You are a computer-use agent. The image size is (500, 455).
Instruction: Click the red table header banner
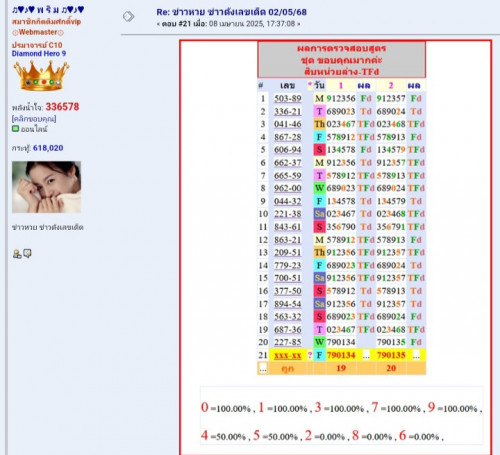click(342, 60)
